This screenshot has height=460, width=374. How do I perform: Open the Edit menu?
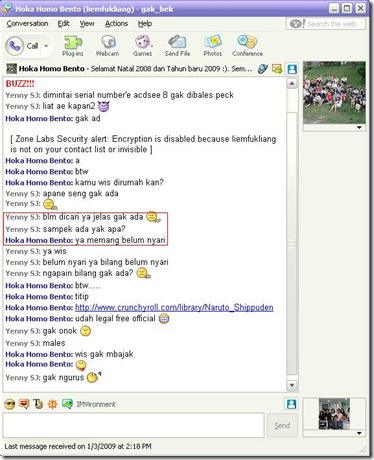[63, 24]
